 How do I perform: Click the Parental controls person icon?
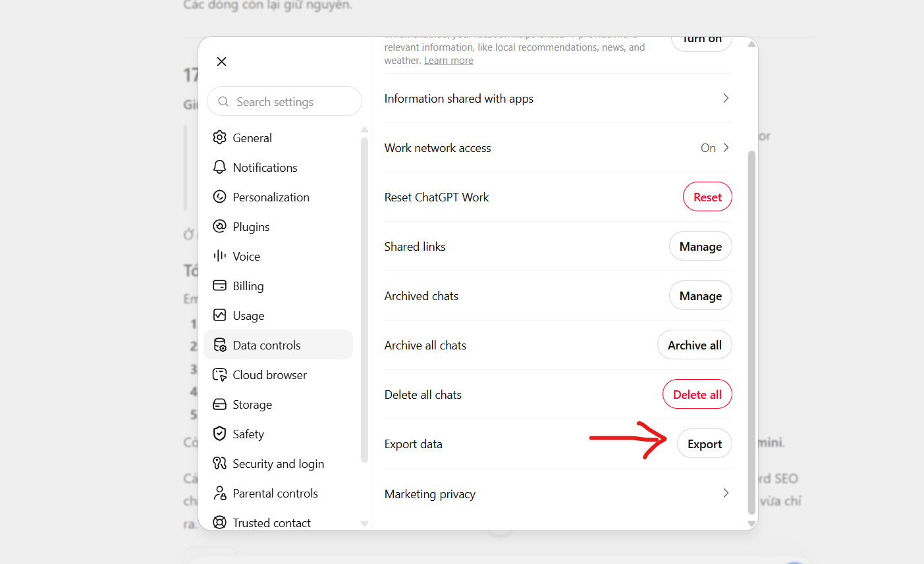click(219, 493)
